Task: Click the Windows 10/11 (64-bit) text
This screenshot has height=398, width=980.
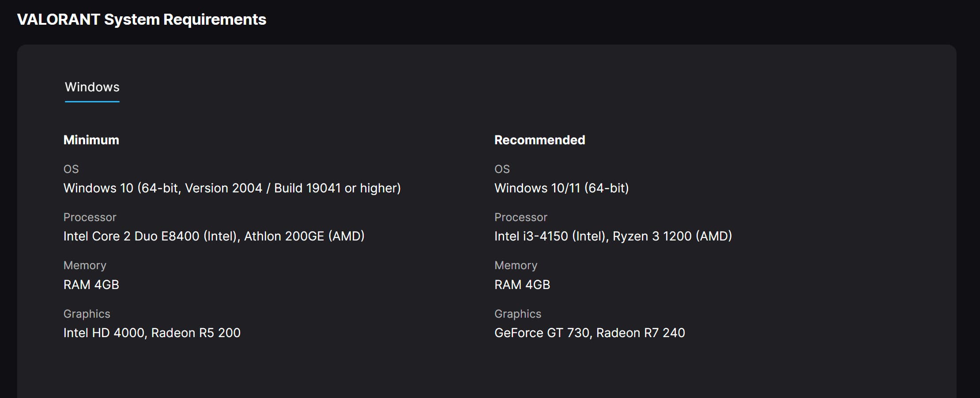Action: (x=561, y=188)
